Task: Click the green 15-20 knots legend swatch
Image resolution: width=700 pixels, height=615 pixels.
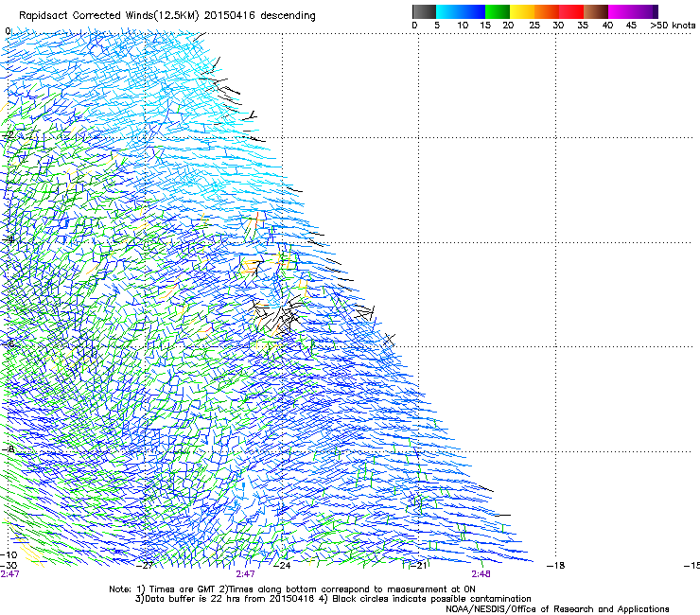Action: 498,11
